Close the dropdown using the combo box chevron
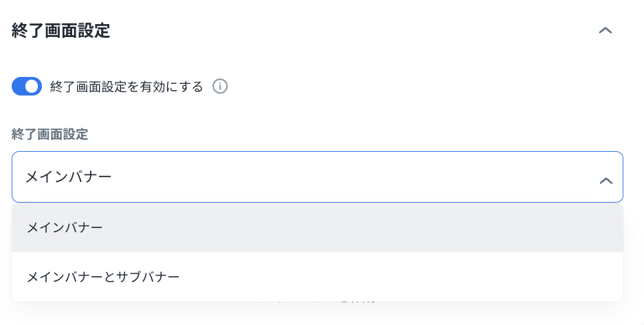644x325 pixels. pyautogui.click(x=605, y=181)
